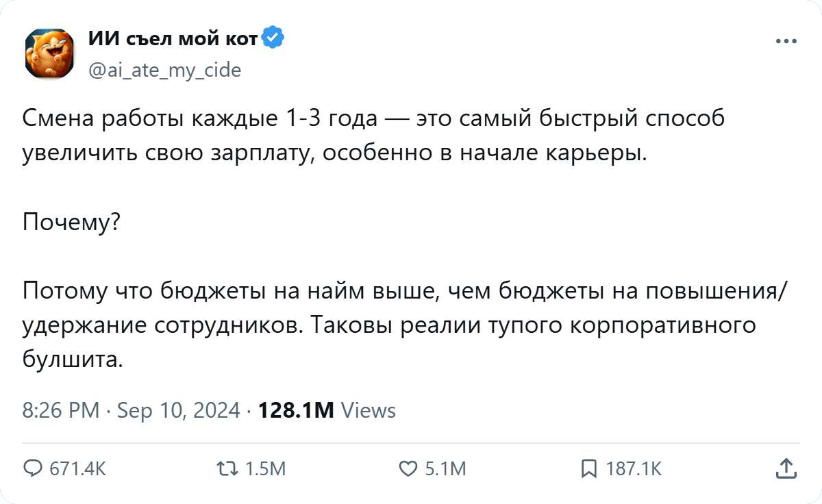
Task: Bookmark this tweet using the bookmark icon
Action: pyautogui.click(x=588, y=468)
